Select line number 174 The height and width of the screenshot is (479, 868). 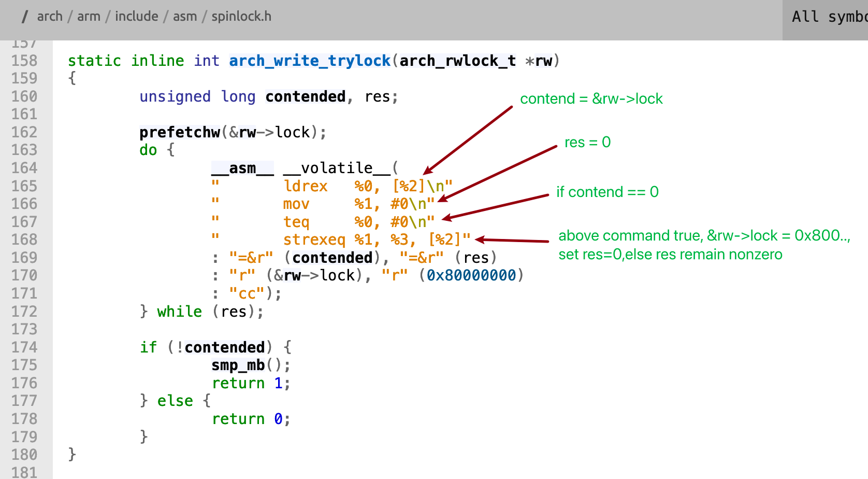(24, 347)
